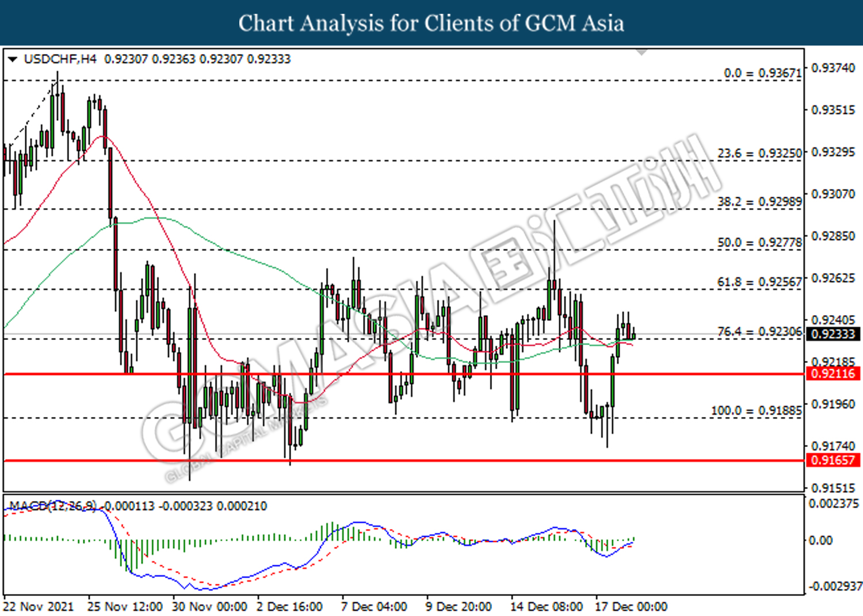
Task: Select the 100.0 = 0.91885 Fibonacci label
Action: point(757,411)
